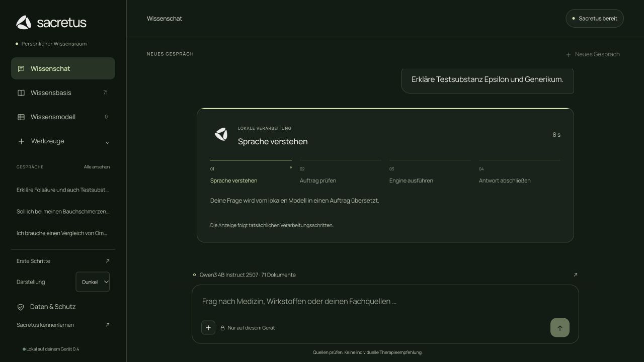Click the plus icon beside Werkzeuge

(x=21, y=141)
